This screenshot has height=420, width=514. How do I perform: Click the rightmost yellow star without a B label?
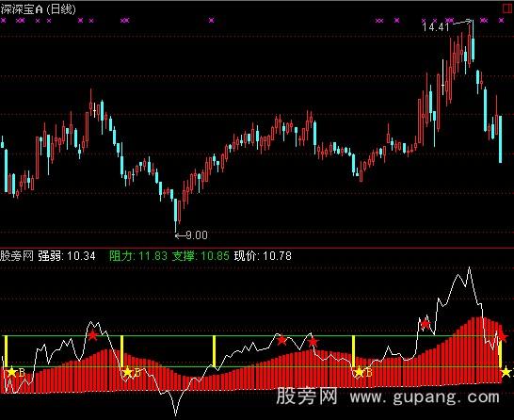point(506,372)
